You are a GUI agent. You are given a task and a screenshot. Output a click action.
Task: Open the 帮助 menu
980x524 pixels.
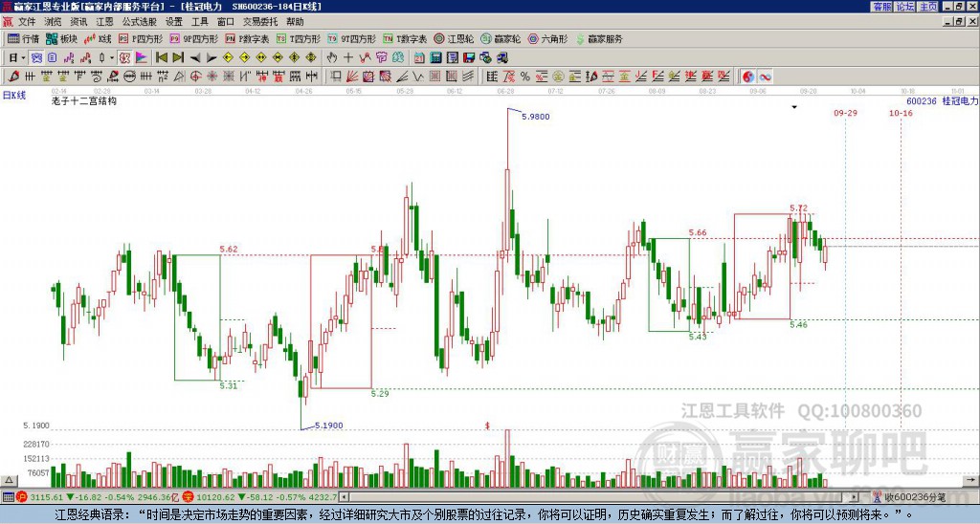click(295, 22)
